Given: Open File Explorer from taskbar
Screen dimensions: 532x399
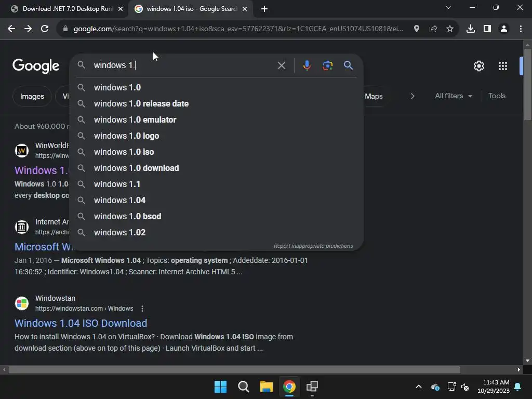Looking at the screenshot, I should coord(267,387).
